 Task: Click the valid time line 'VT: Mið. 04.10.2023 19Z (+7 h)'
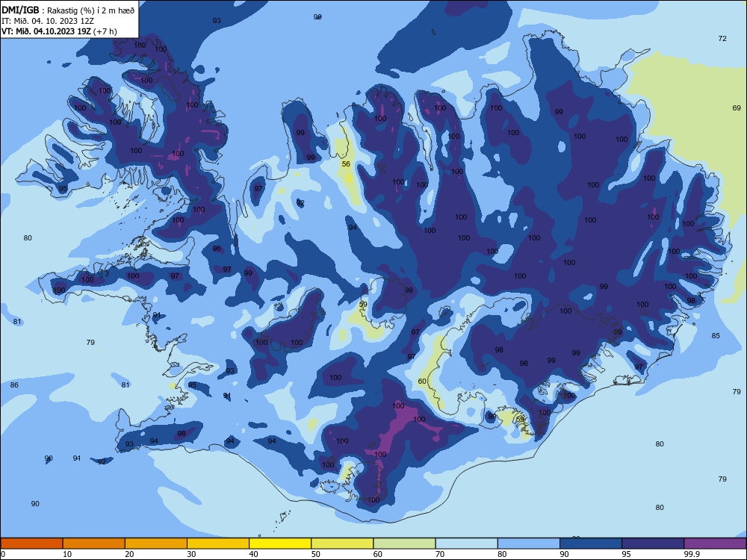point(59,31)
